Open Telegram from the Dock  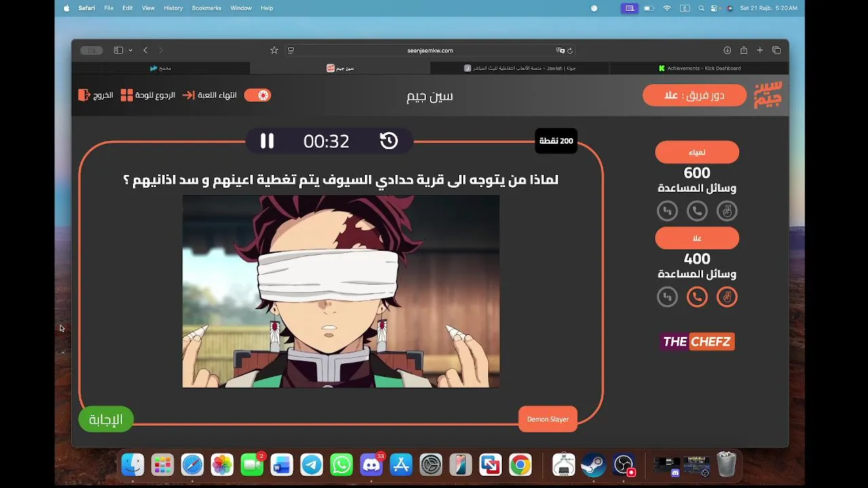(x=312, y=464)
